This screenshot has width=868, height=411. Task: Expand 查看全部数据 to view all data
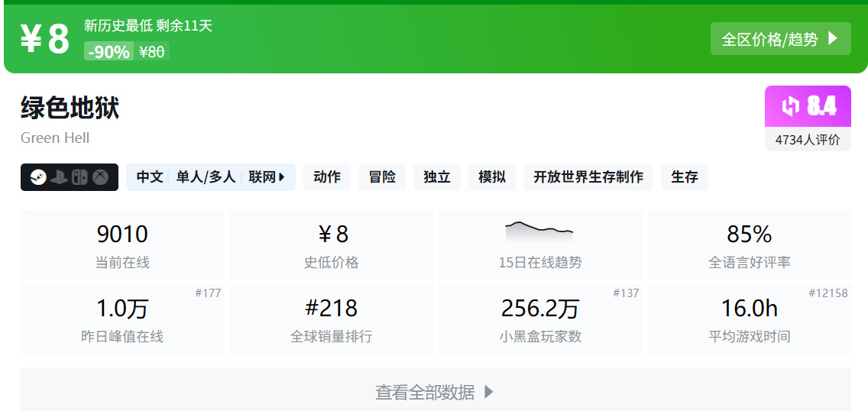click(436, 392)
